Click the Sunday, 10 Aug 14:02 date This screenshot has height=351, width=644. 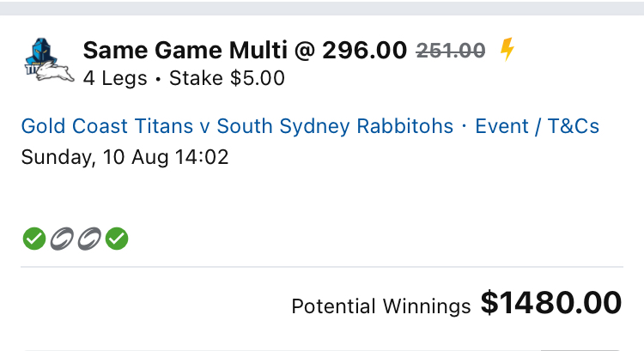pyautogui.click(x=125, y=158)
